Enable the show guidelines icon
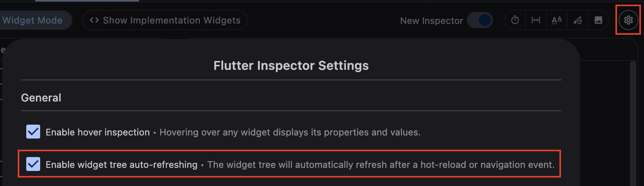The height and width of the screenshot is (186, 644). (536, 20)
